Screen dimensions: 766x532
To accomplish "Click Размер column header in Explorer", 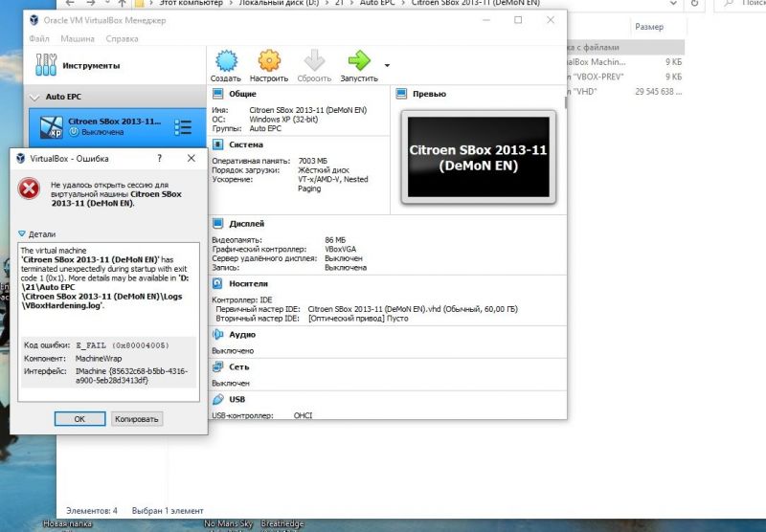I will [649, 27].
